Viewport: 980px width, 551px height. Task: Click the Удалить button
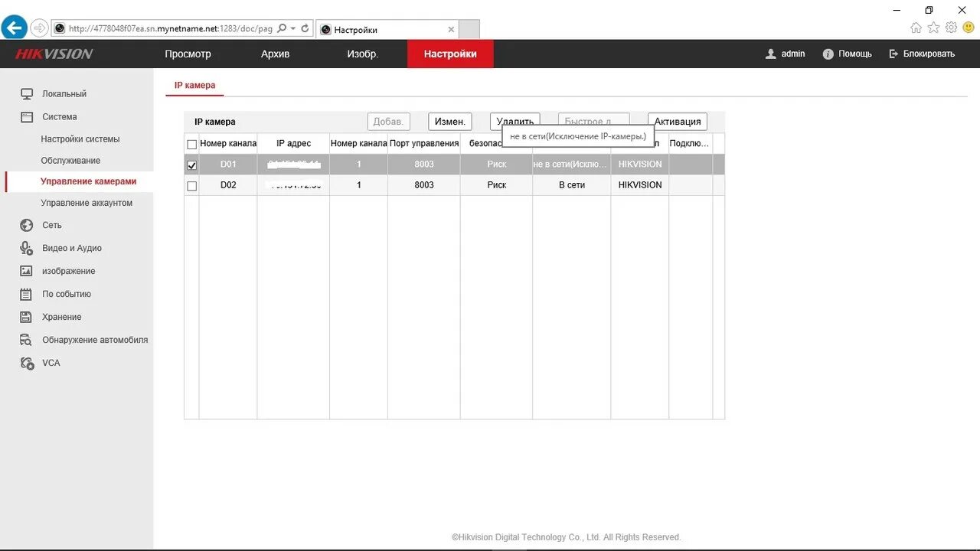(515, 120)
